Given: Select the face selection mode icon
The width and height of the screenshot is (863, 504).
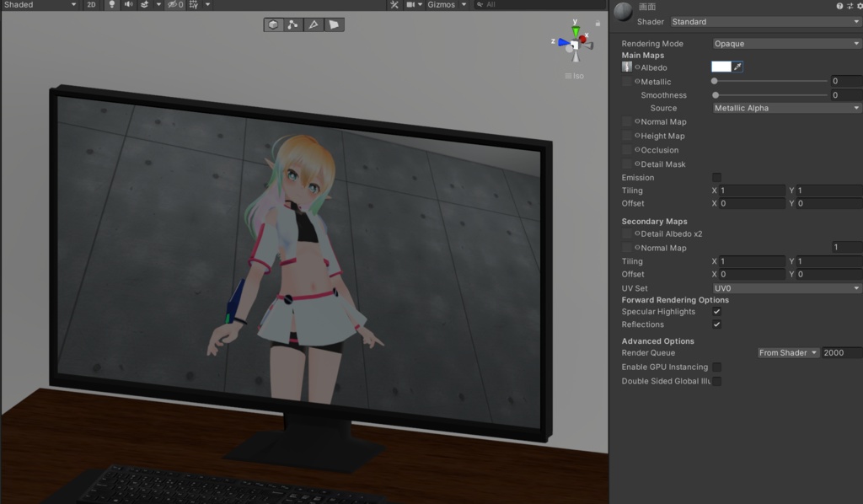Looking at the screenshot, I should (334, 24).
